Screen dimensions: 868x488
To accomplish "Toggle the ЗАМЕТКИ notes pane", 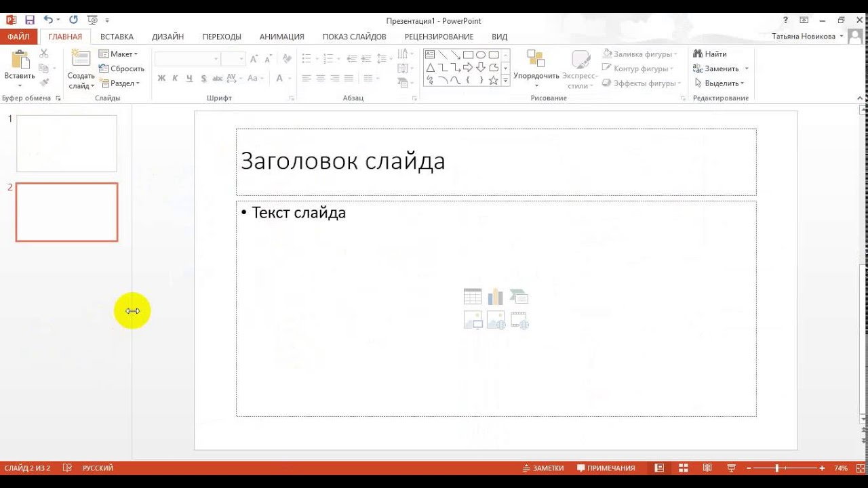I will 544,468.
